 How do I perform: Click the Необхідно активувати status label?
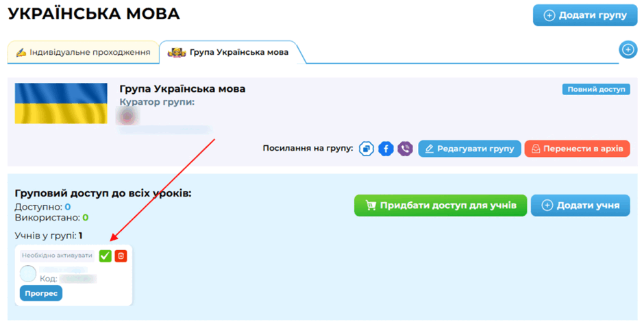point(57,256)
